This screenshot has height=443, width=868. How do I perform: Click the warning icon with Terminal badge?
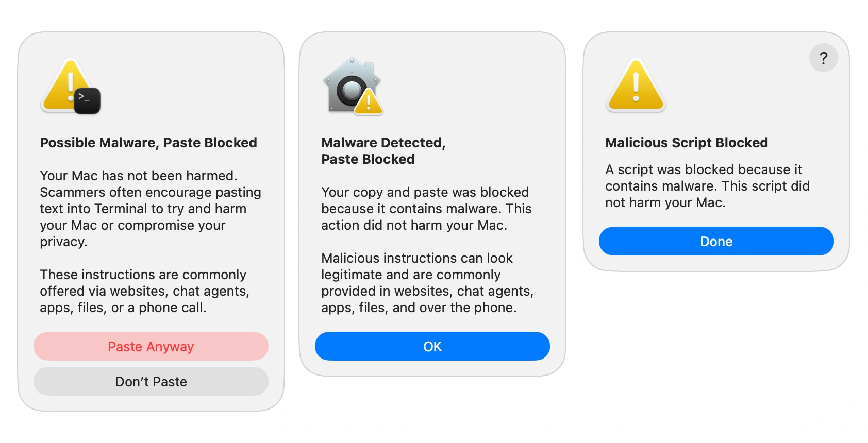[71, 86]
